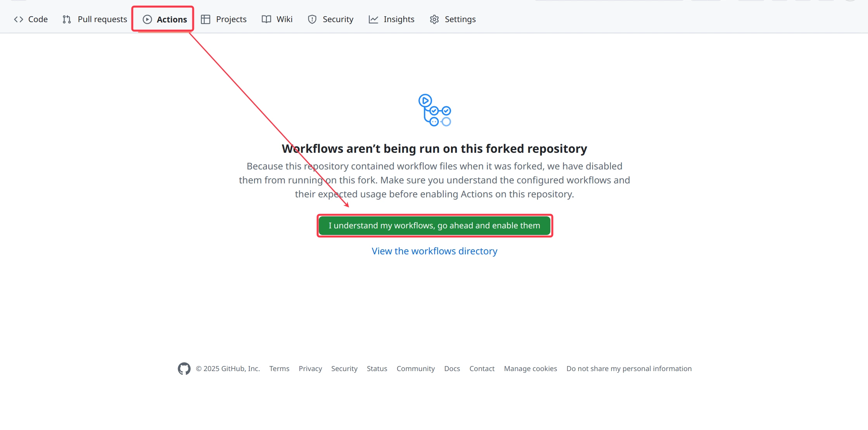Enable workflows with the green button

pyautogui.click(x=434, y=225)
